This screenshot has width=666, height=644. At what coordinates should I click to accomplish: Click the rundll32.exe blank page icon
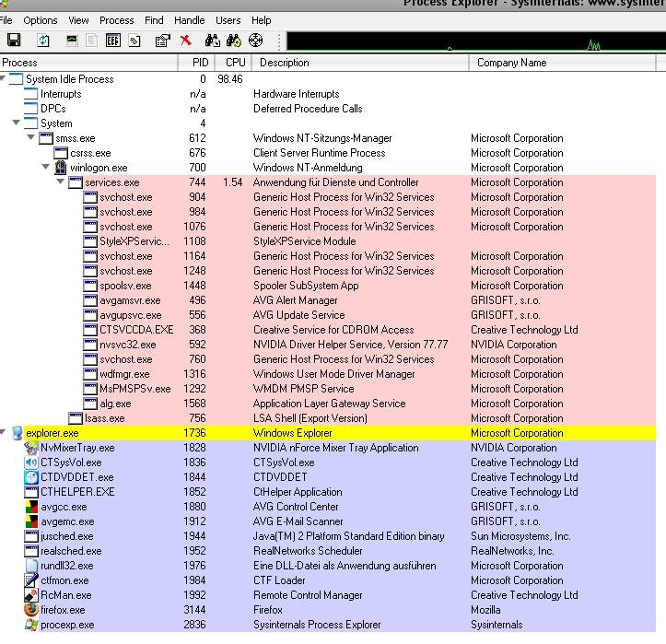31,566
